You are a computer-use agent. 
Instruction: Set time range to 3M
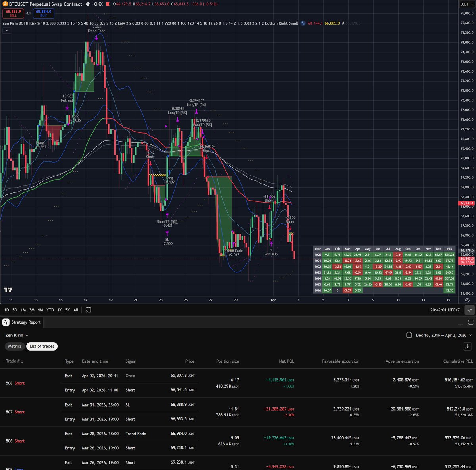coord(32,310)
